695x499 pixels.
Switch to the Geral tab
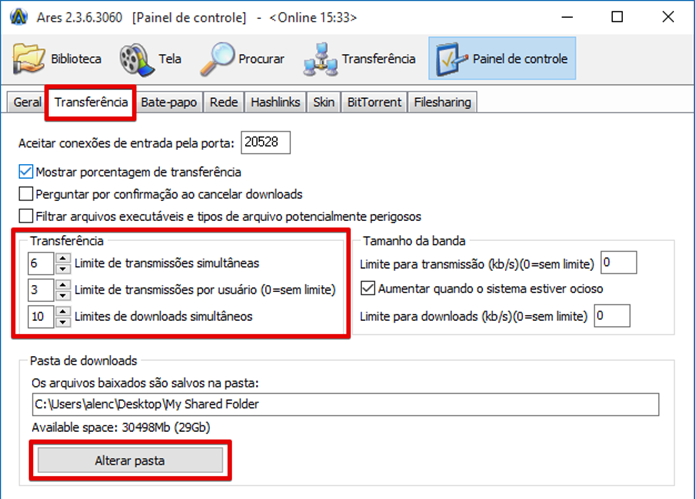[x=27, y=102]
